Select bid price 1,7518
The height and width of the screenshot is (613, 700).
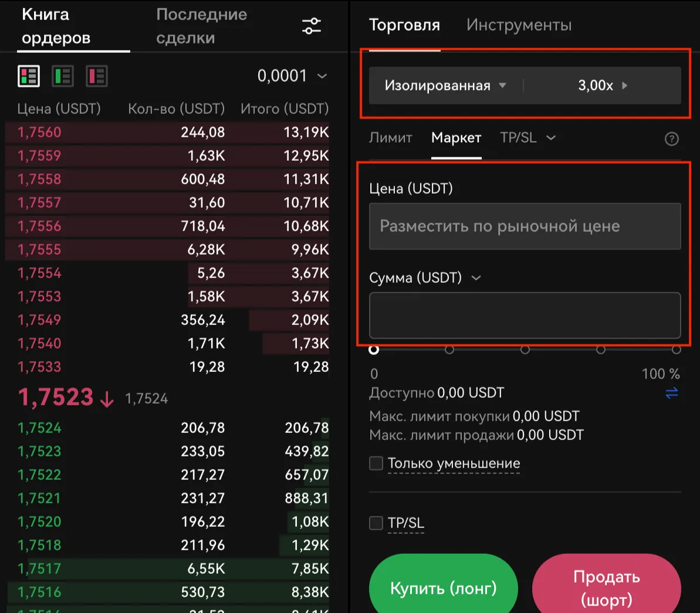39,545
